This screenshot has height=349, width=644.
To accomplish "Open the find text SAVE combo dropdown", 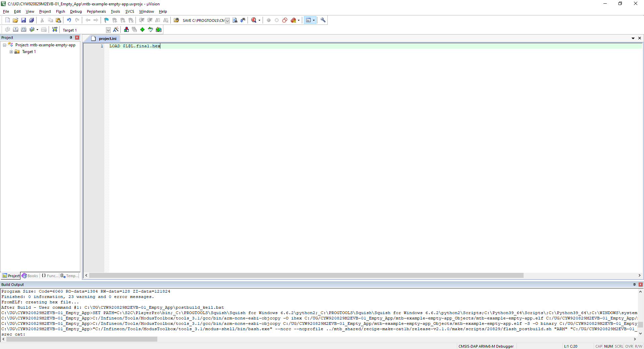I will 227,20.
